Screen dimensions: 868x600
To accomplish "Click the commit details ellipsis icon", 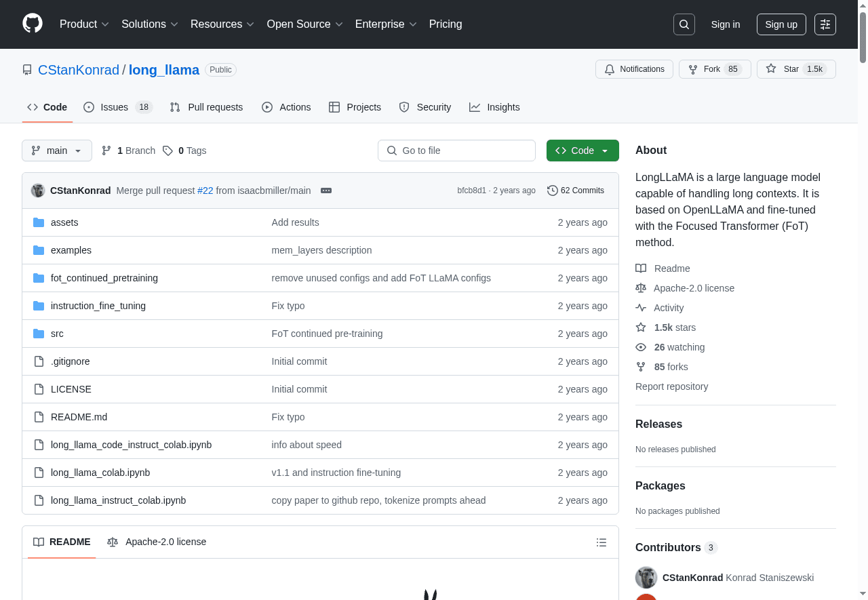I will [x=326, y=191].
